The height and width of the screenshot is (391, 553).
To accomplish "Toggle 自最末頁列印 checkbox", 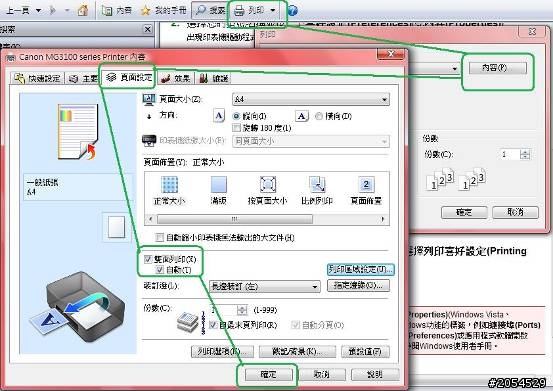I will click(213, 325).
